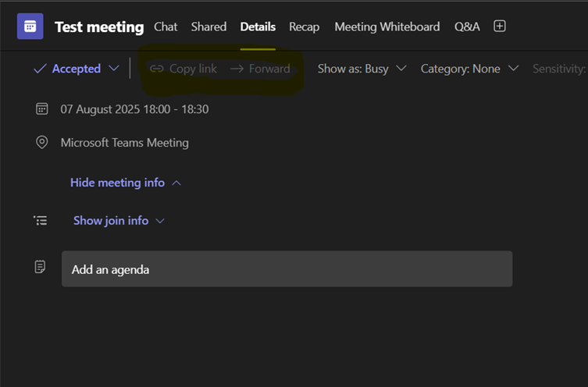Open the Meeting Whiteboard tab
This screenshot has height=387, width=588.
387,27
